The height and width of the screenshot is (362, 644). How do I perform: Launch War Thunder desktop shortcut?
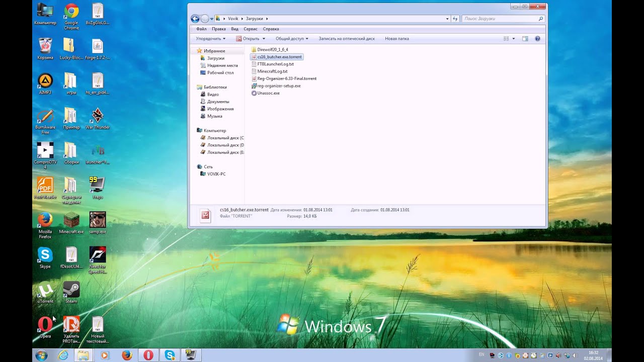pyautogui.click(x=98, y=119)
